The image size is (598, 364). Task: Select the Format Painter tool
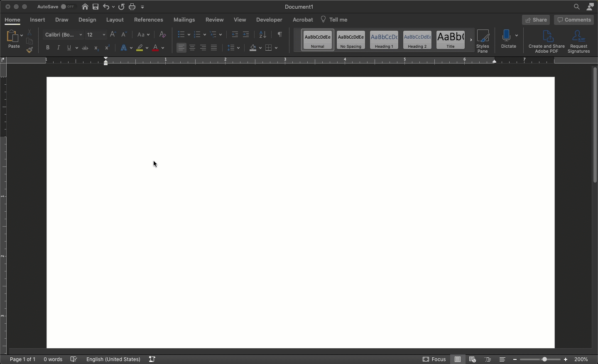coord(29,50)
